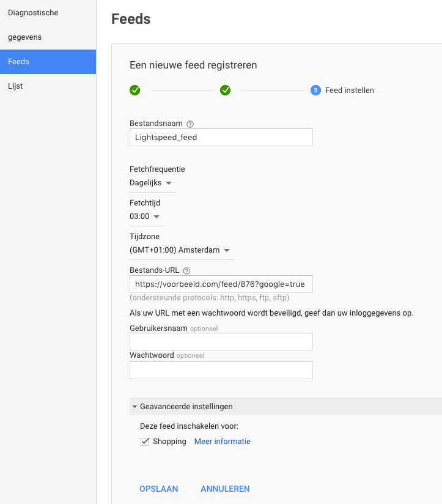Click the second completed step checkmark
This screenshot has width=442, height=504.
(x=225, y=91)
